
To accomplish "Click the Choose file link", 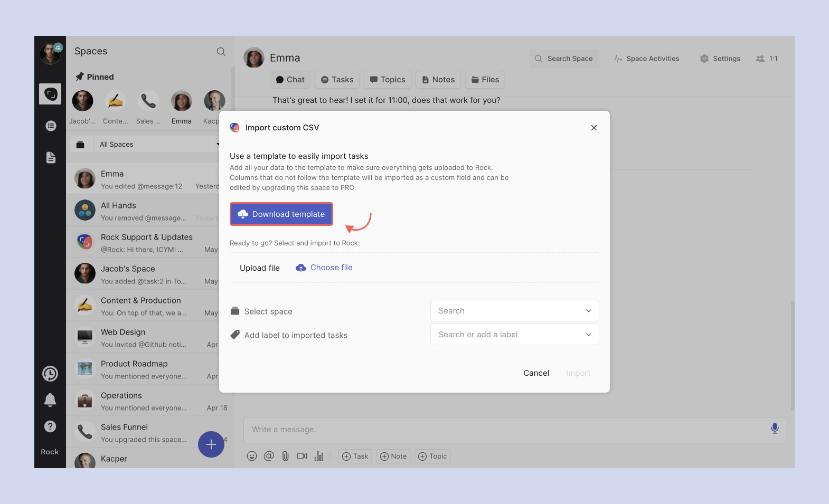I will point(331,268).
